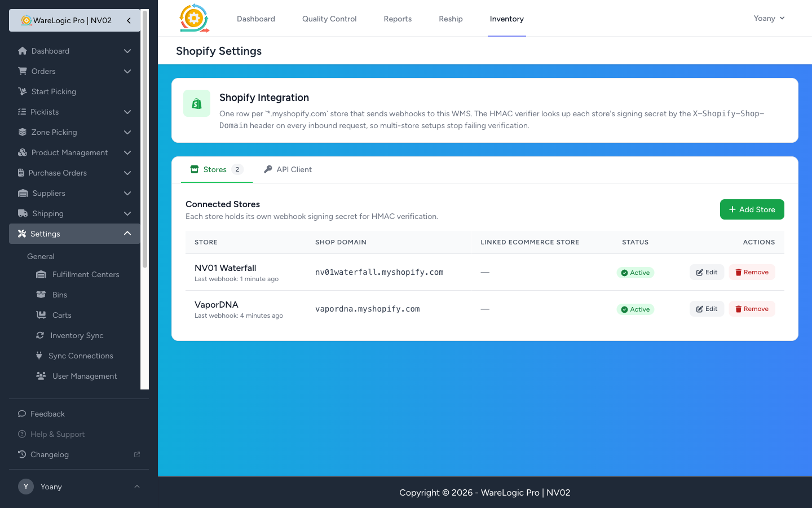Viewport: 812px width, 508px height.
Task: Click the Add Store button
Action: pos(752,209)
